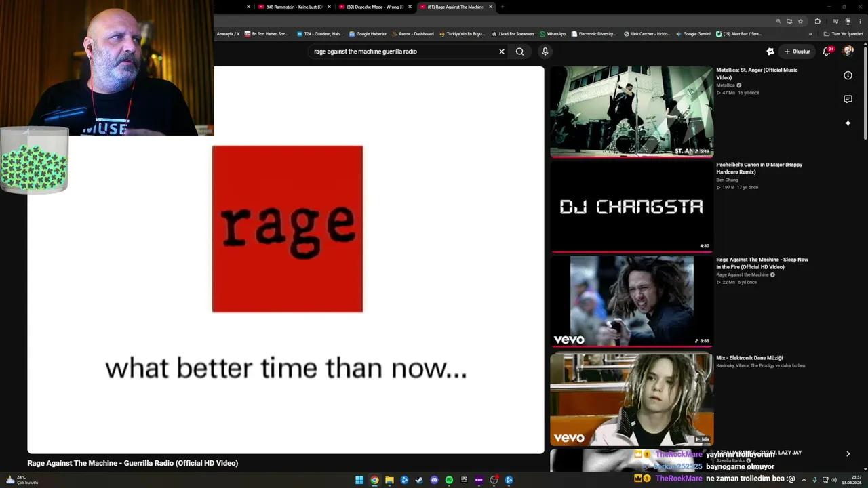Click the zoom magnifier icon in address bar

[x=778, y=21]
